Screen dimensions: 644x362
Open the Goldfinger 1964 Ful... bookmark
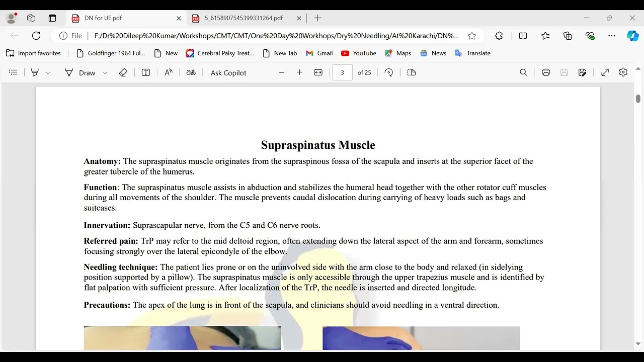[x=111, y=53]
